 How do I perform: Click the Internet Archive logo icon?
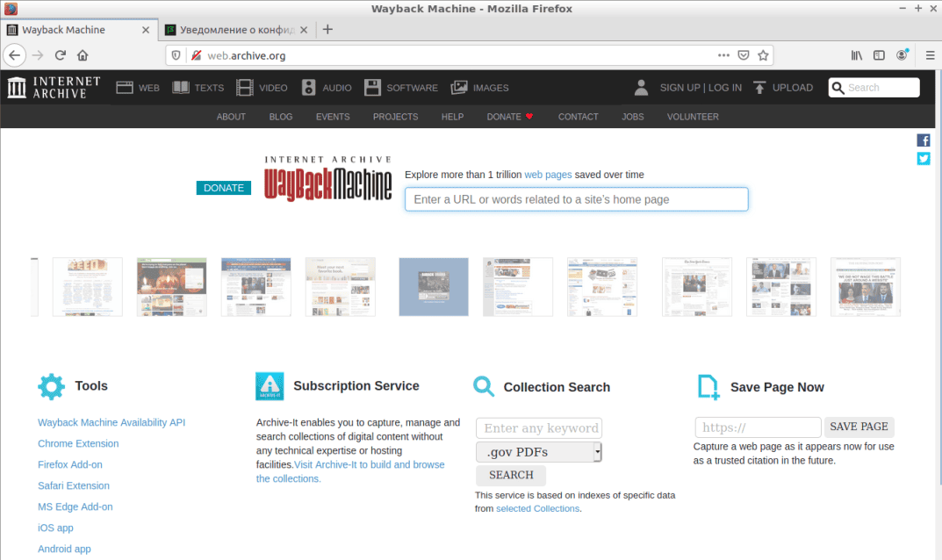[18, 87]
